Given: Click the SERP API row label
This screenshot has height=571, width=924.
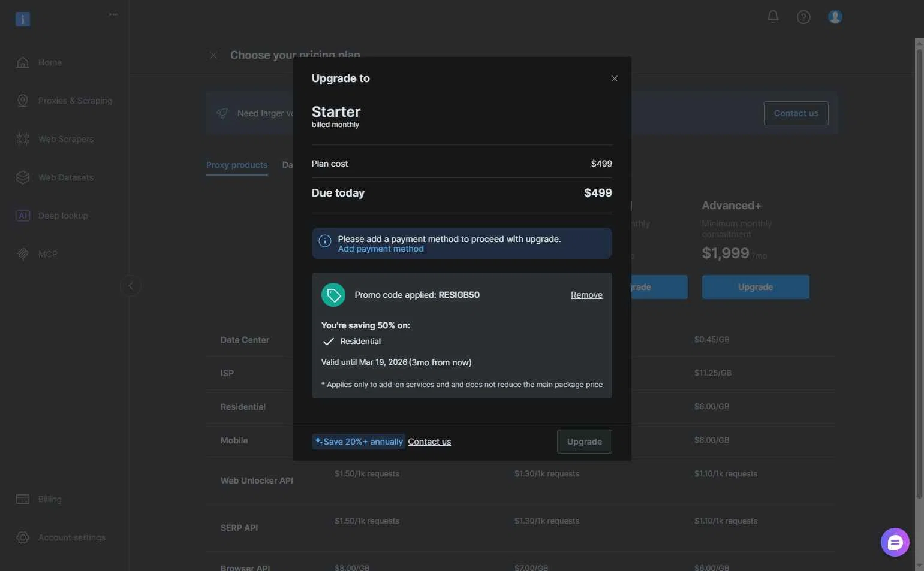Looking at the screenshot, I should coord(239,528).
